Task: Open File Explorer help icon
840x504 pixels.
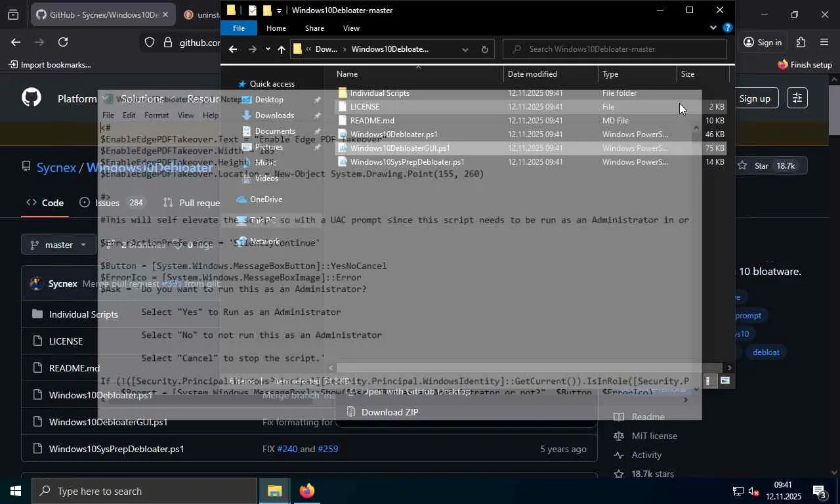Action: [x=727, y=28]
